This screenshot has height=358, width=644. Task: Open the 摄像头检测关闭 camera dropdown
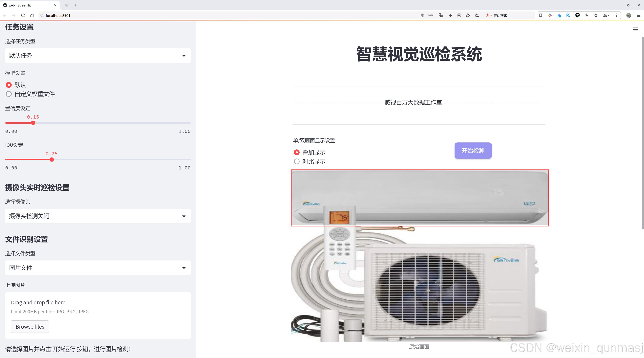pyautogui.click(x=98, y=216)
